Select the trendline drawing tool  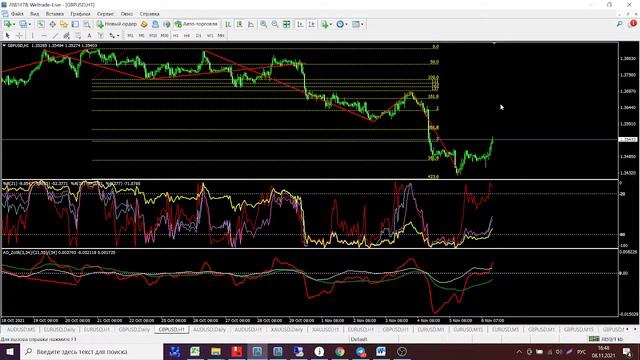click(x=55, y=36)
